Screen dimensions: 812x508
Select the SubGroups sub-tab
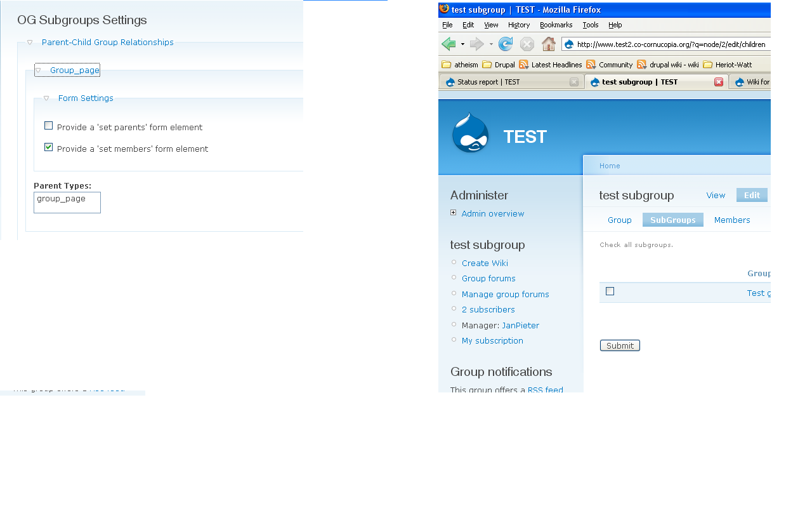[x=673, y=220]
